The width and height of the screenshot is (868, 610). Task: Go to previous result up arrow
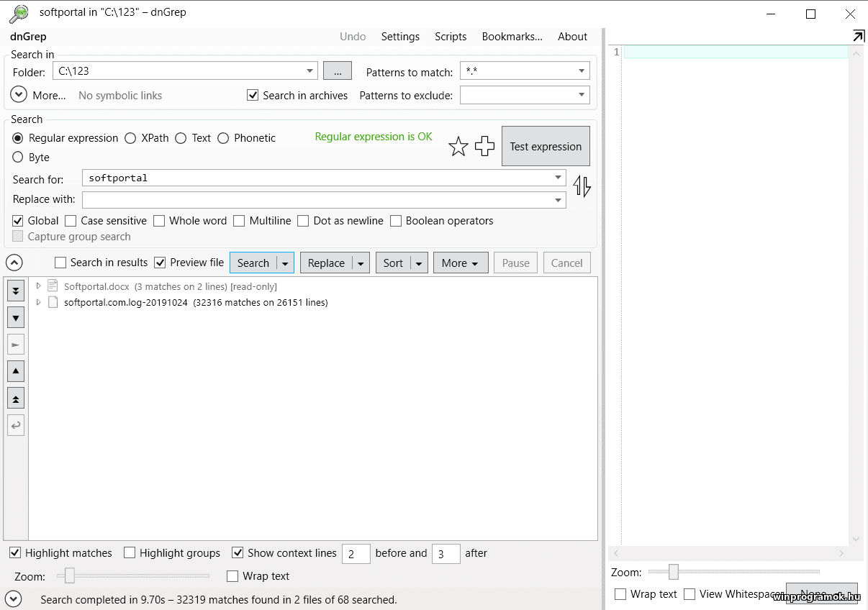pyautogui.click(x=16, y=371)
